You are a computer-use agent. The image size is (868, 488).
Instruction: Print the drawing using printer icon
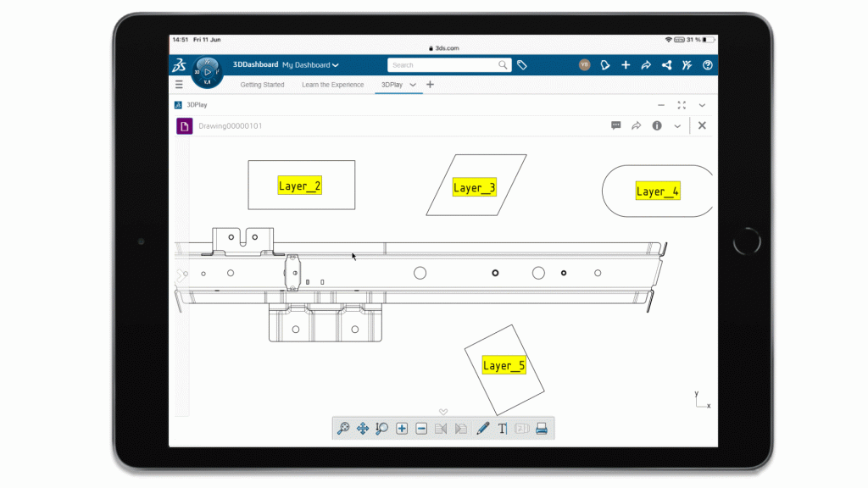(542, 429)
